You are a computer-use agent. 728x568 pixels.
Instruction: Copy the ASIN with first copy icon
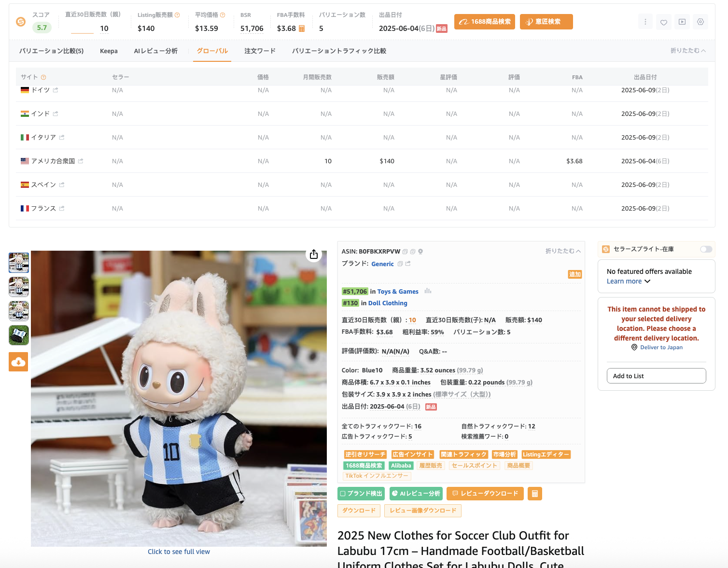point(405,252)
